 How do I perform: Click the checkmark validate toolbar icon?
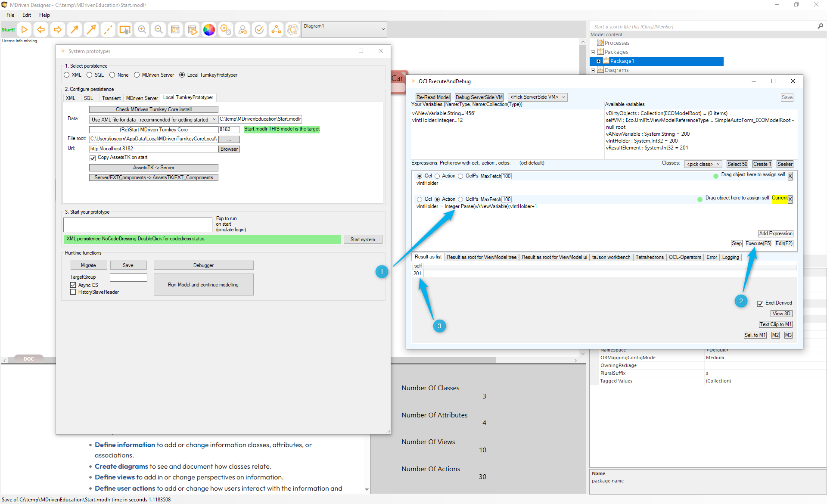tap(259, 30)
